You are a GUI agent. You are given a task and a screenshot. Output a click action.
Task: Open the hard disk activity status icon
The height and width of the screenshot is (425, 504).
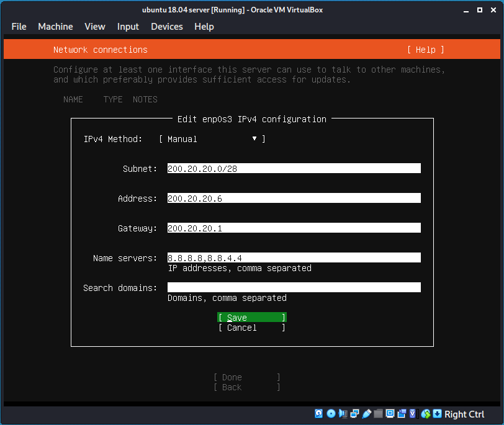(318, 413)
